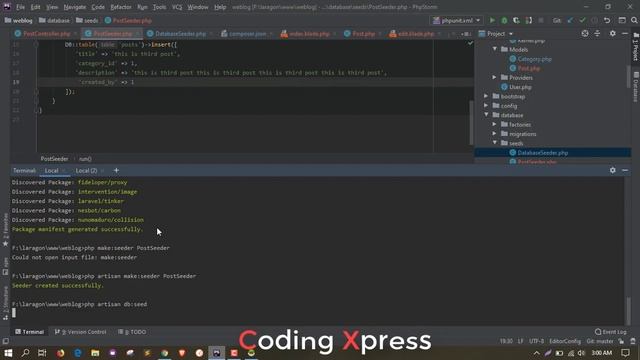The height and width of the screenshot is (360, 640).
Task: Open Windows Start menu
Action: tap(8, 353)
